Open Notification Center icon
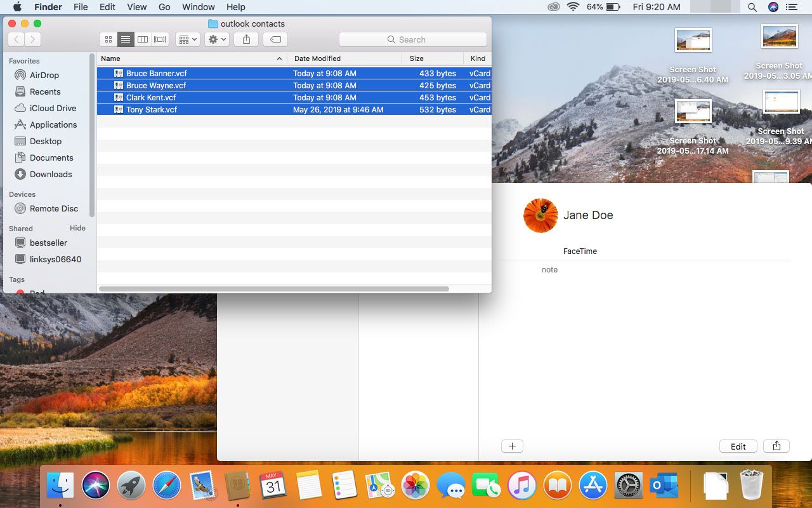 (791, 7)
